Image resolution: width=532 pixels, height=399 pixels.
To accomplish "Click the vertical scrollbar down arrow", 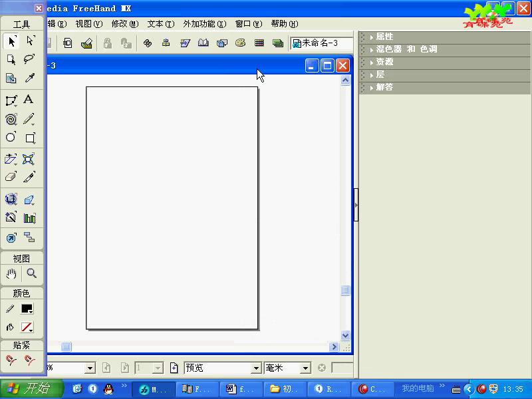I will click(345, 335).
